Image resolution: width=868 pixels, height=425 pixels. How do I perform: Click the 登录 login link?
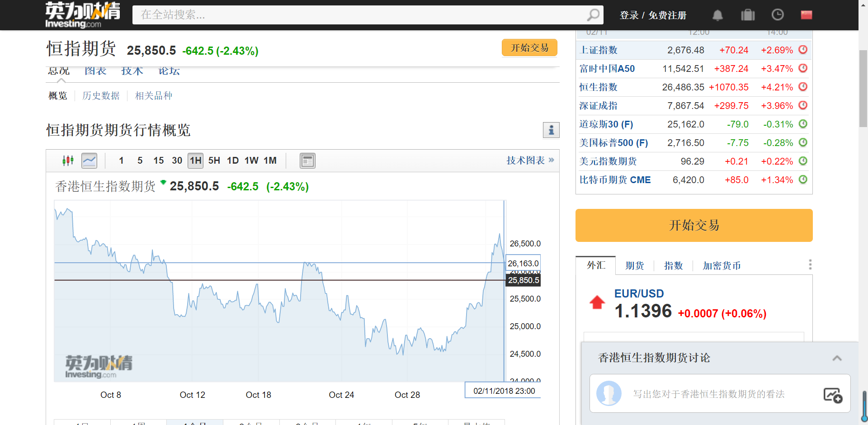pyautogui.click(x=629, y=15)
